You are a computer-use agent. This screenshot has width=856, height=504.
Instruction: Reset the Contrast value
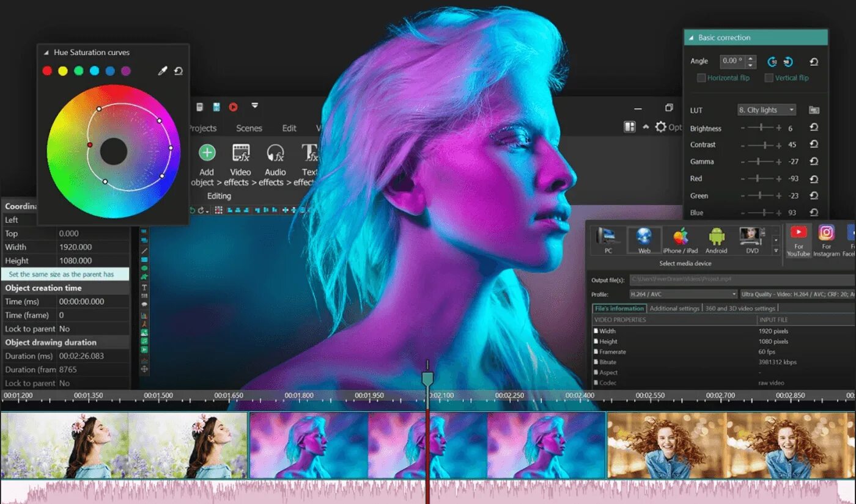point(814,144)
